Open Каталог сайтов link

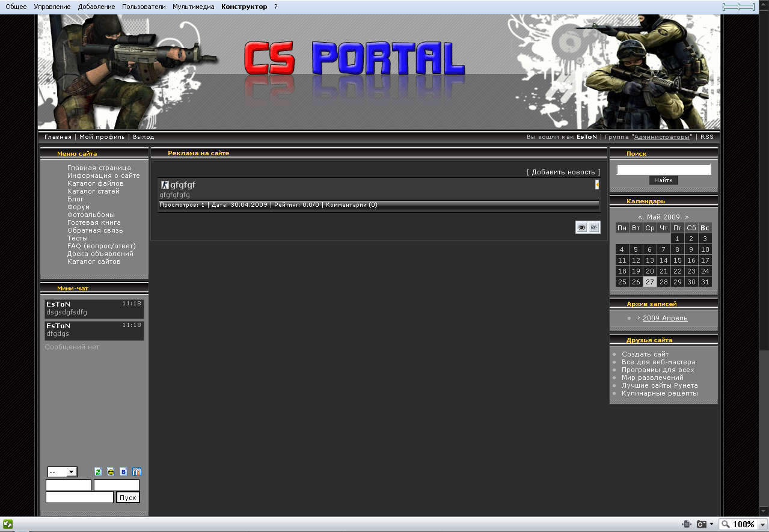click(x=94, y=262)
